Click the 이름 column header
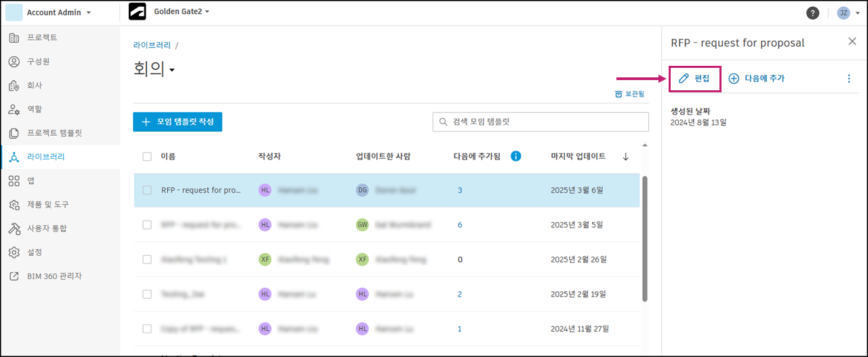The width and height of the screenshot is (868, 357). pyautogui.click(x=168, y=157)
